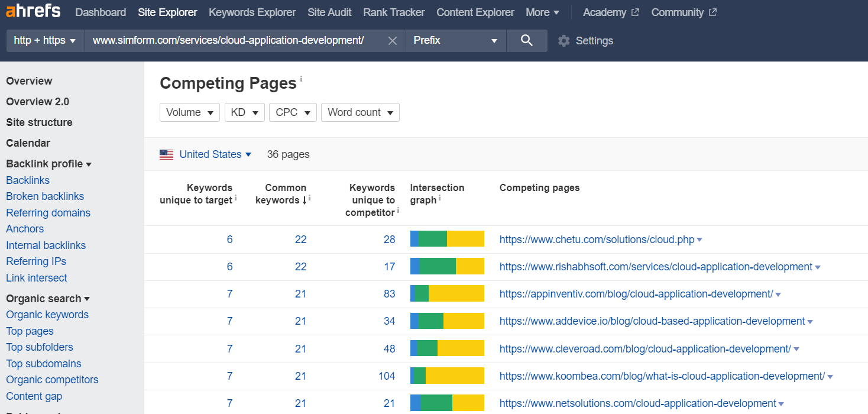Image resolution: width=868 pixels, height=414 pixels.
Task: Open the KD filter dropdown
Action: (244, 112)
